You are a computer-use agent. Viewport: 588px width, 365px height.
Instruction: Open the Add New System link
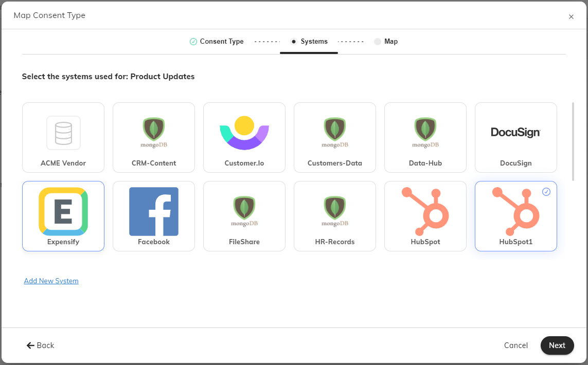[x=51, y=281]
